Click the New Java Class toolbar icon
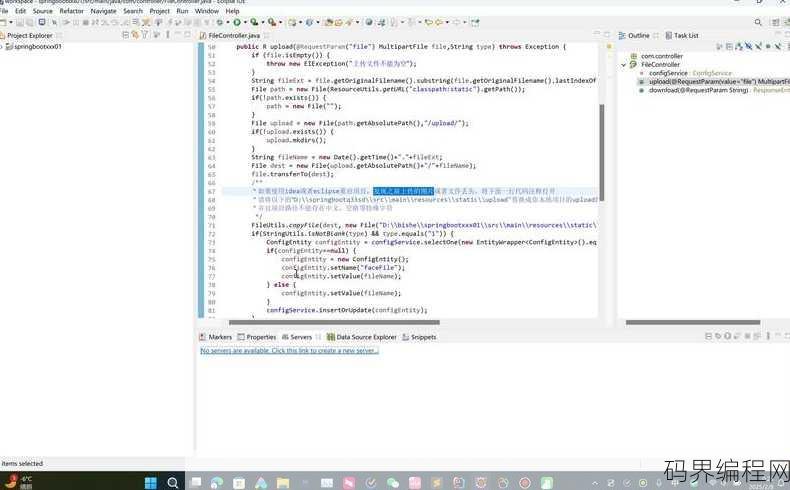 (x=308, y=22)
